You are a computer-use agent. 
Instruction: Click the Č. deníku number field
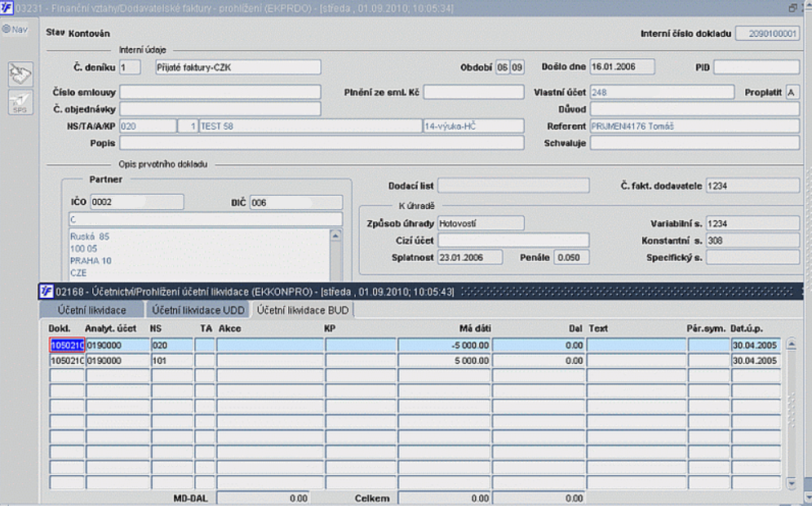point(130,67)
